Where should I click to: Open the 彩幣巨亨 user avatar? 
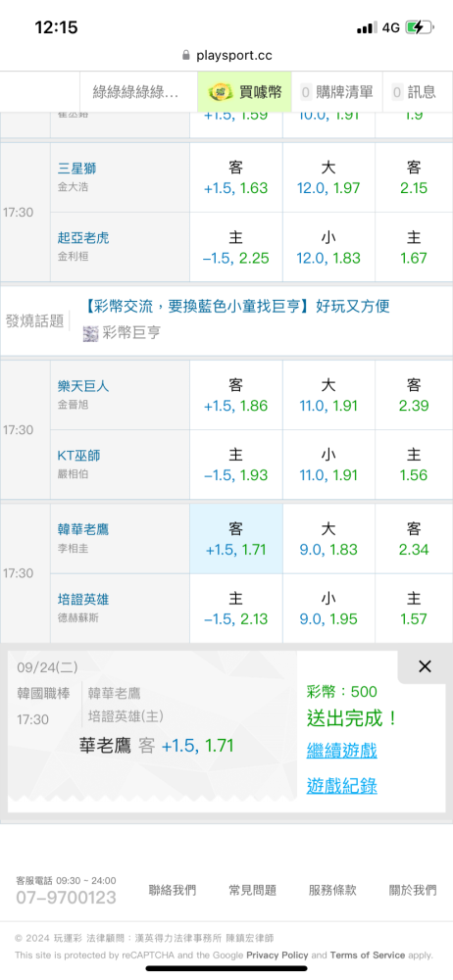91,333
